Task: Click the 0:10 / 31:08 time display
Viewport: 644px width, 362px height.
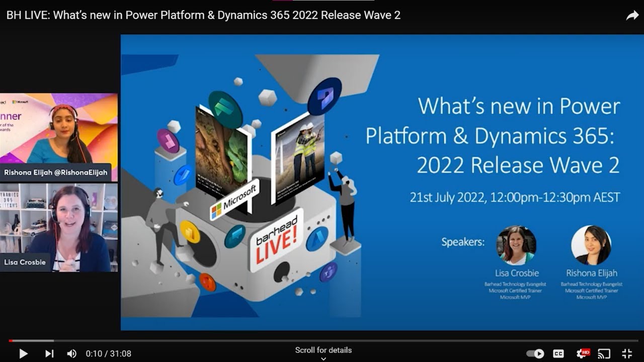Action: (109, 353)
